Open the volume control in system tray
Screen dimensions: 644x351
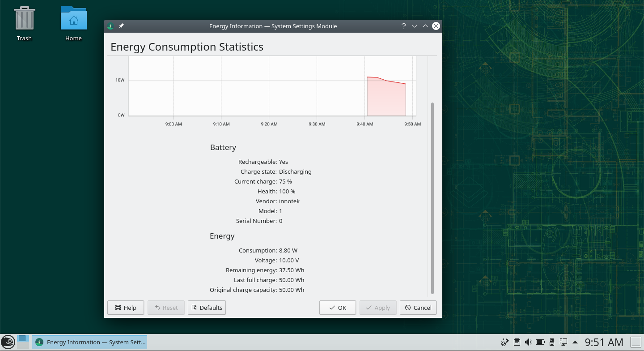[x=528, y=342]
